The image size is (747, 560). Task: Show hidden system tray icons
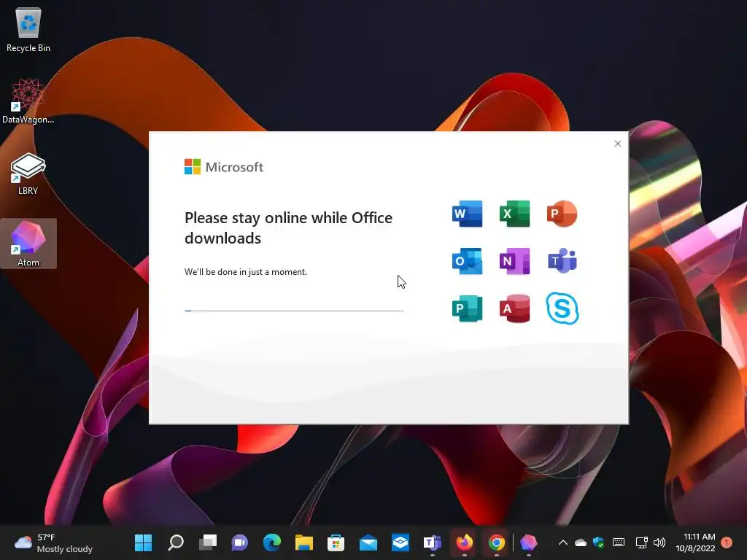562,542
